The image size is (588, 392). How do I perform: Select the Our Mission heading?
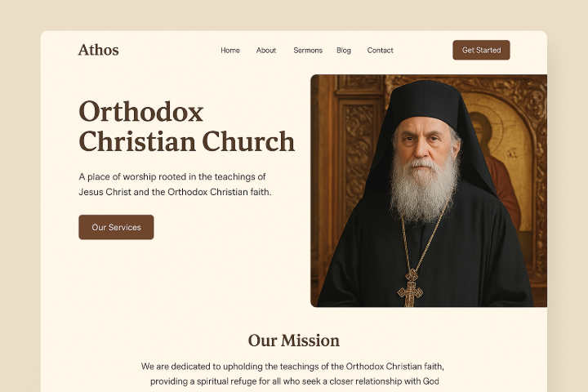[294, 341]
